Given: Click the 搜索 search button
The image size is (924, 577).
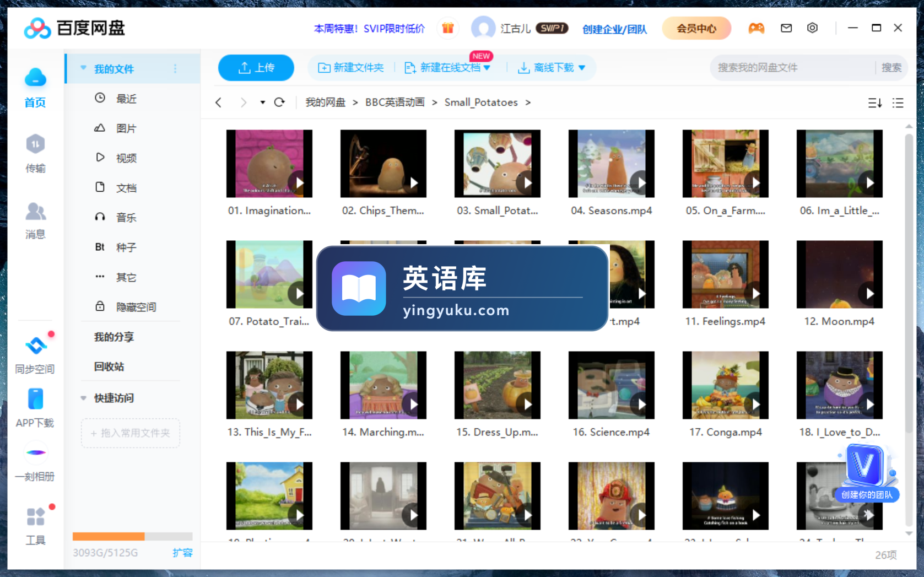Looking at the screenshot, I should [891, 68].
